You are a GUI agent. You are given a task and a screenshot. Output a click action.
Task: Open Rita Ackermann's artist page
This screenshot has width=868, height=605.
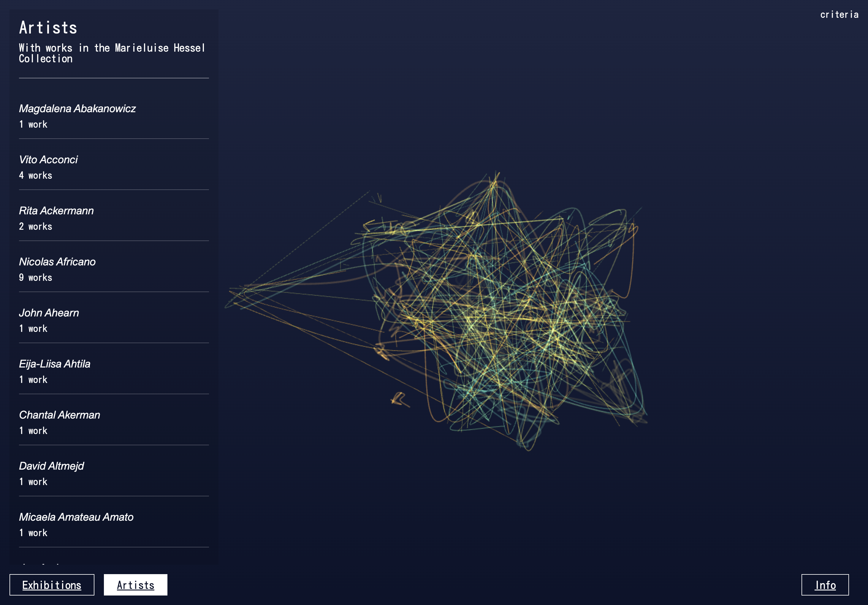pyautogui.click(x=56, y=211)
